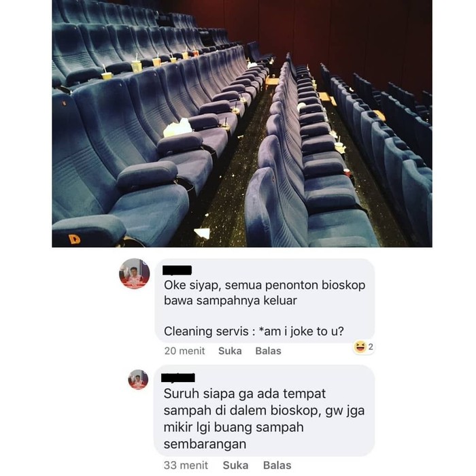The height and width of the screenshot is (476, 476).
Task: Click the white tissue on the seat armrest
Action: [178, 128]
